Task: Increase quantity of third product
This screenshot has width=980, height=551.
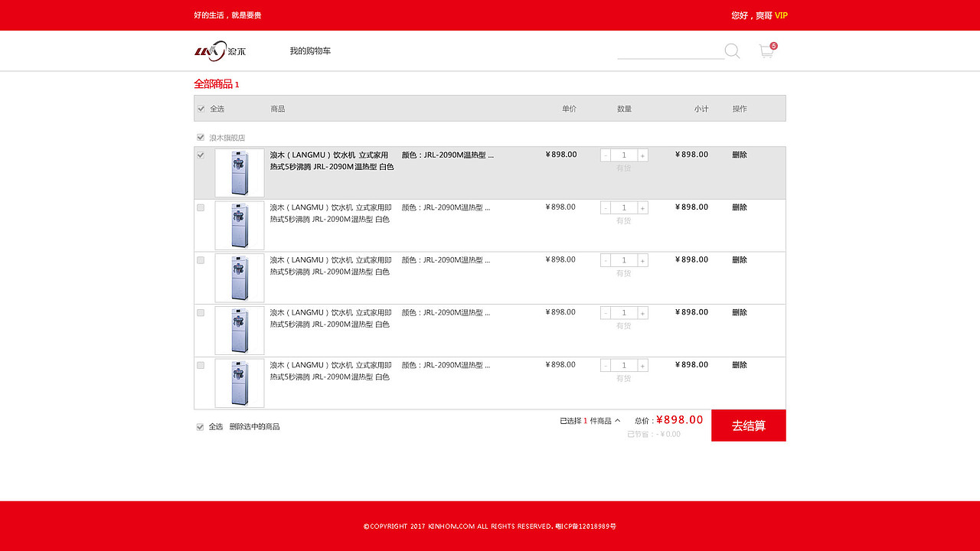Action: pyautogui.click(x=643, y=260)
